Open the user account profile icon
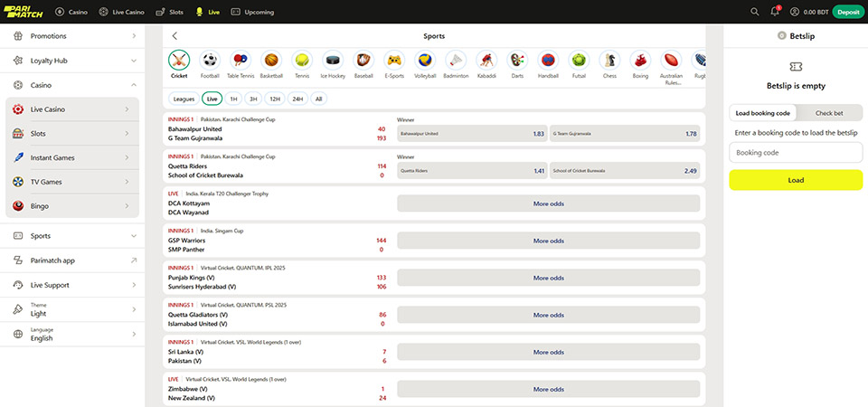The width and height of the screenshot is (868, 407). coord(795,12)
